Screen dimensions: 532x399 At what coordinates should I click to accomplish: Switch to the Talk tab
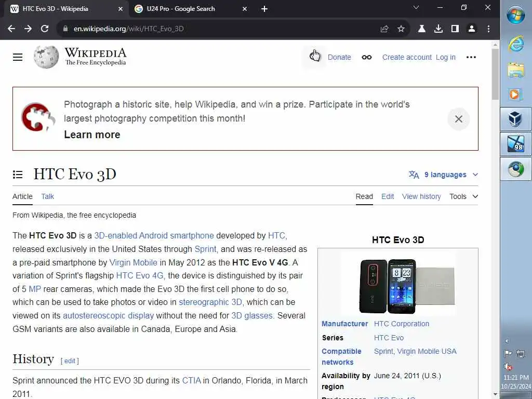(47, 196)
